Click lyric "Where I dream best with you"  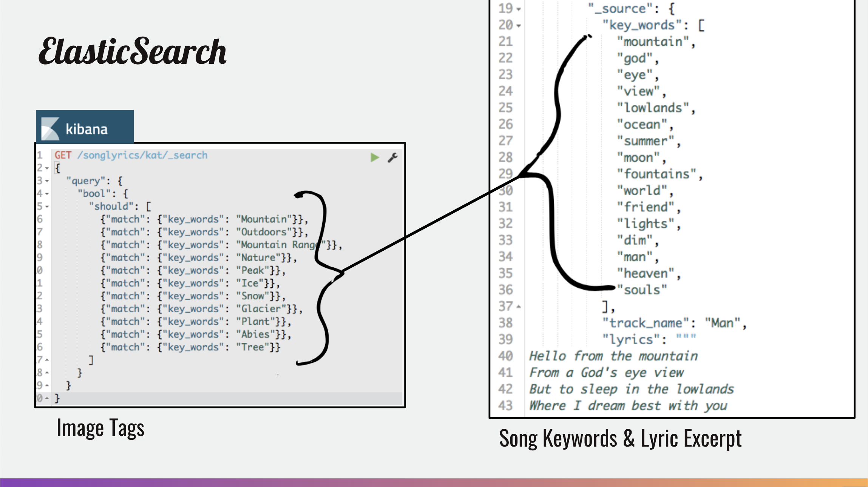628,406
